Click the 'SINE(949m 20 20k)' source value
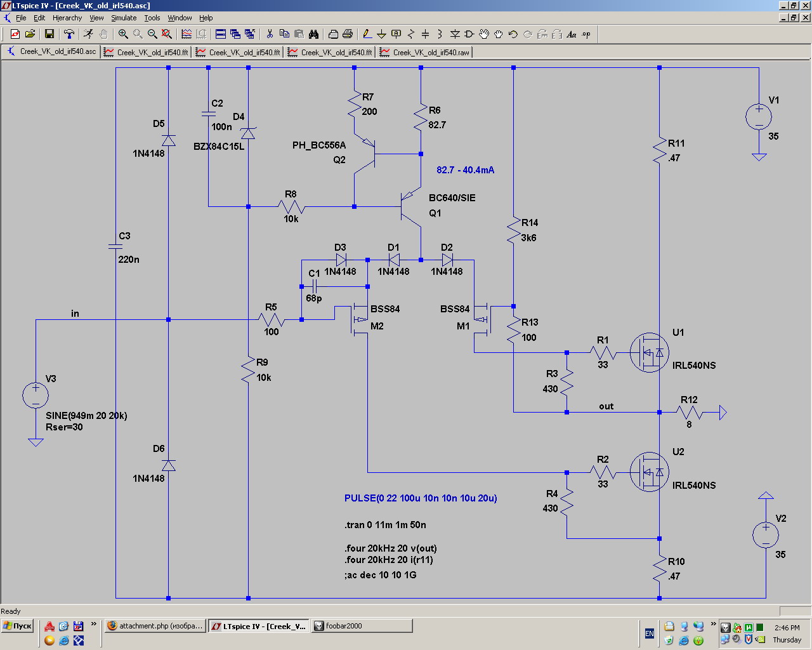 point(86,416)
